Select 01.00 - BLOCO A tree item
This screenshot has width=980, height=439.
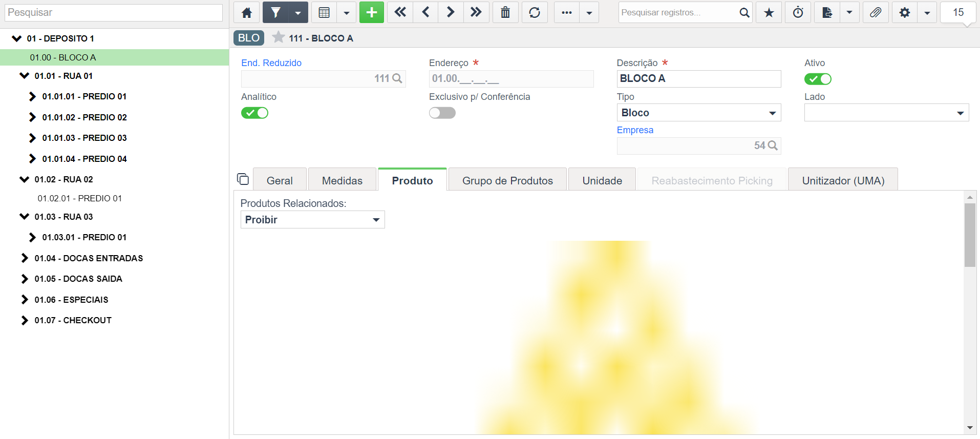pyautogui.click(x=114, y=57)
